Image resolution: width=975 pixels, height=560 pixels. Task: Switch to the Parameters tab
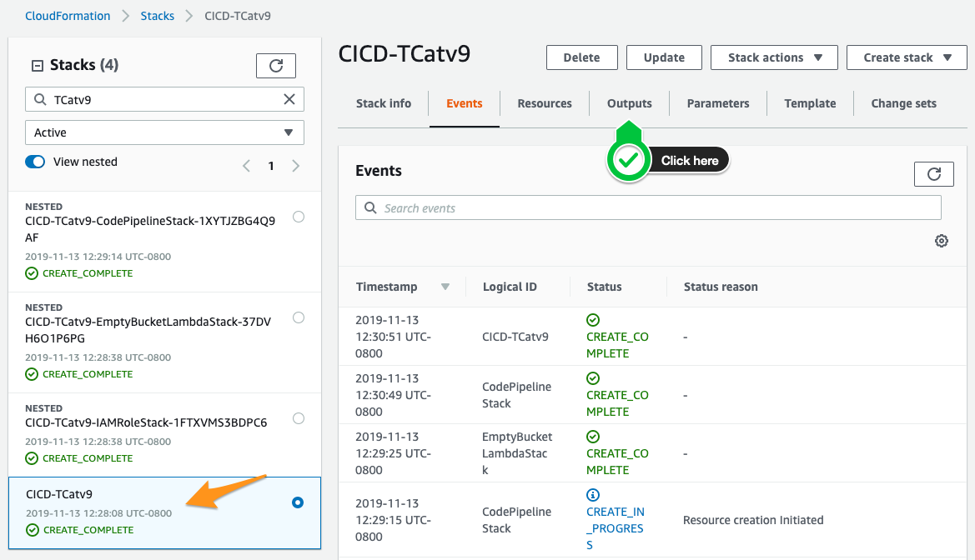click(x=718, y=103)
